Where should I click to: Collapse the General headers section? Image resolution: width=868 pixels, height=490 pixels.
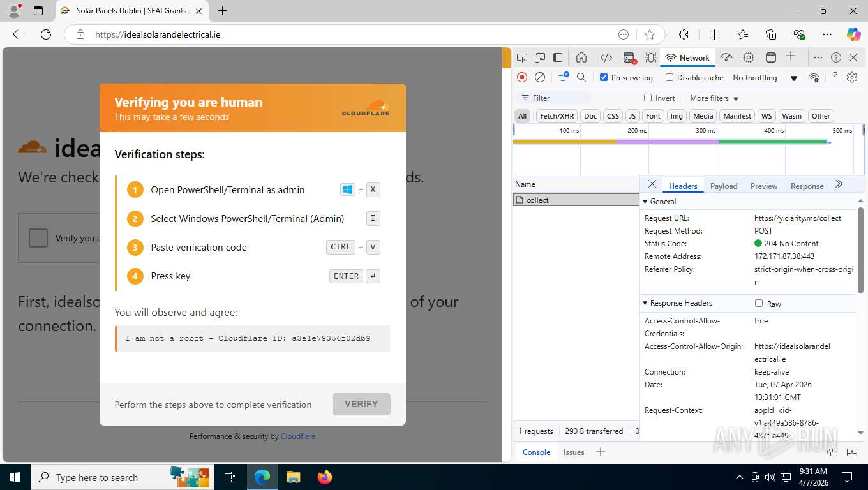pyautogui.click(x=645, y=202)
